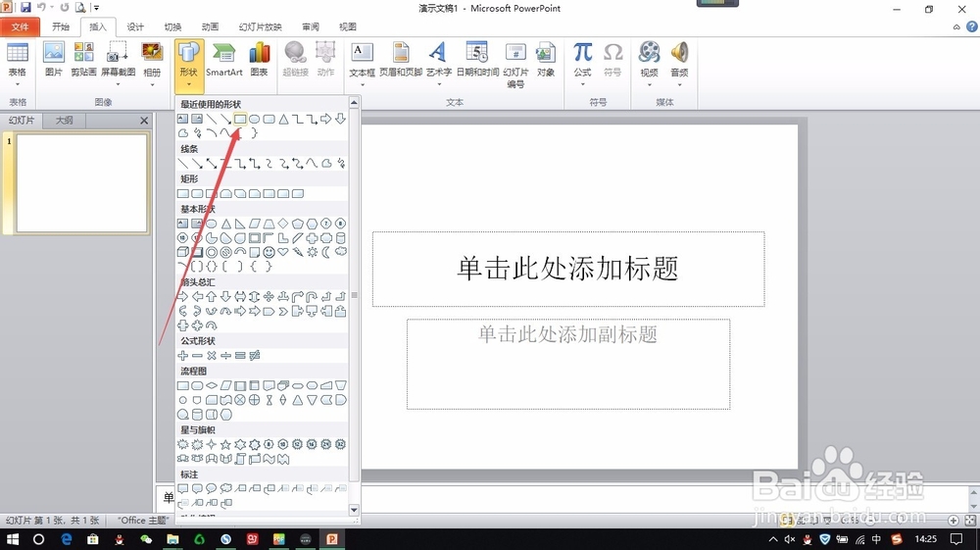Expand the 公式 equation arrow

(x=582, y=83)
